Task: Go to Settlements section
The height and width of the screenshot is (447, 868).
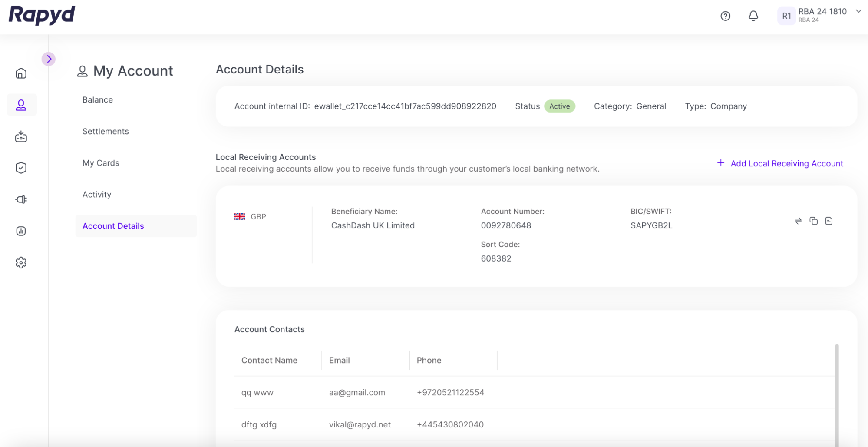Action: click(x=106, y=132)
